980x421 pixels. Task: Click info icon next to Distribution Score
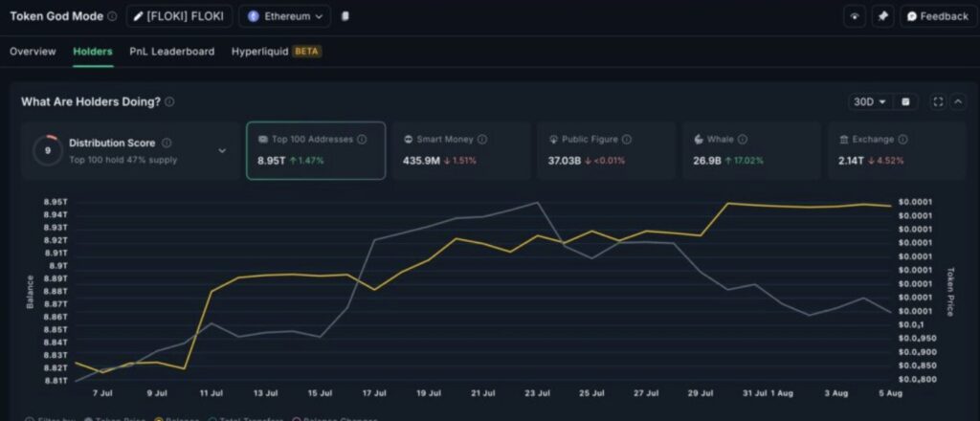click(x=167, y=143)
